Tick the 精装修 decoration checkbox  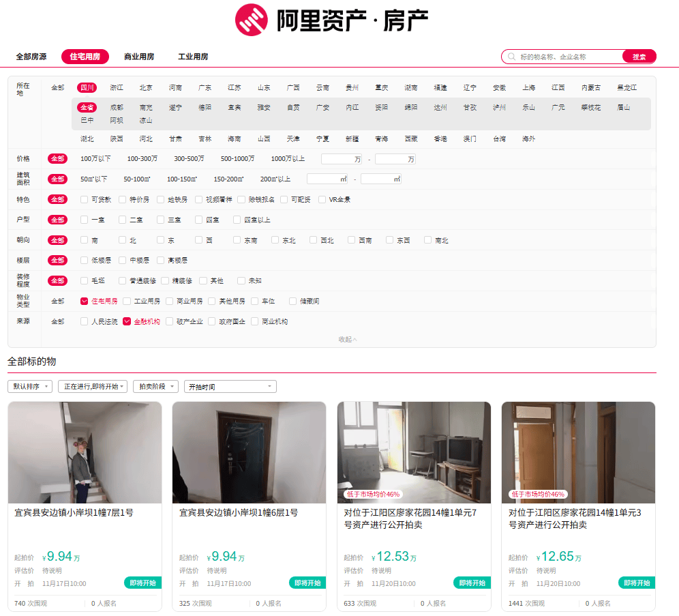(166, 280)
